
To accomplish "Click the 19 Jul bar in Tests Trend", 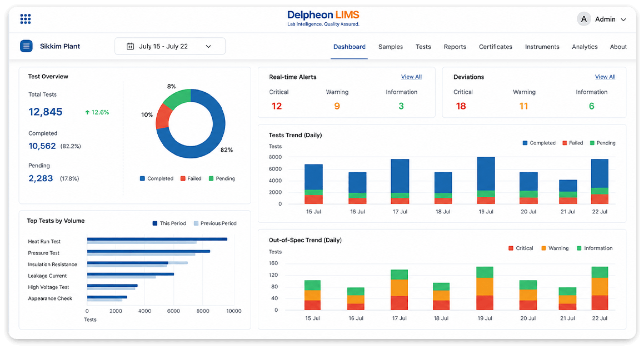I will tap(486, 180).
